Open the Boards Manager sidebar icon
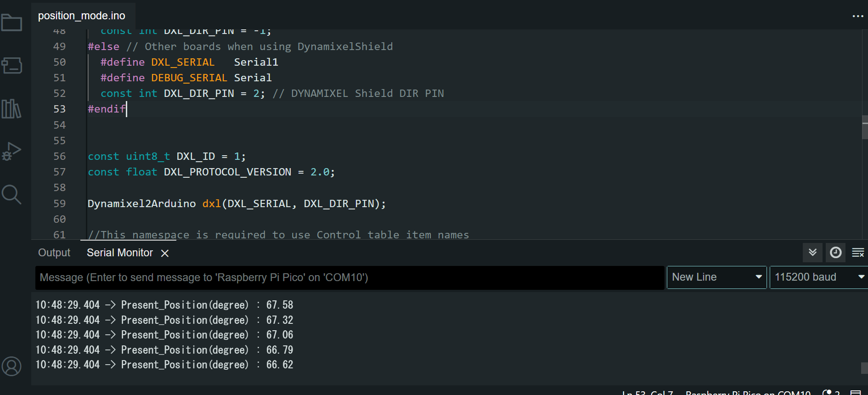Image resolution: width=868 pixels, height=395 pixels. click(x=11, y=66)
